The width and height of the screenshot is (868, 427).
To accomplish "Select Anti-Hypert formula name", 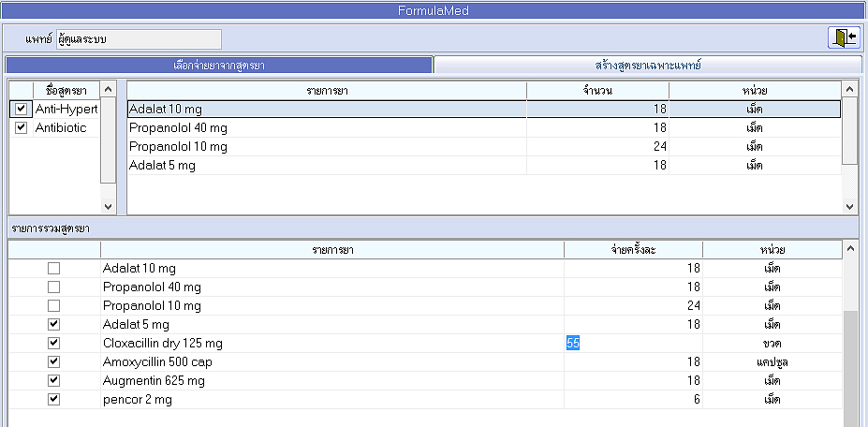I will click(66, 110).
